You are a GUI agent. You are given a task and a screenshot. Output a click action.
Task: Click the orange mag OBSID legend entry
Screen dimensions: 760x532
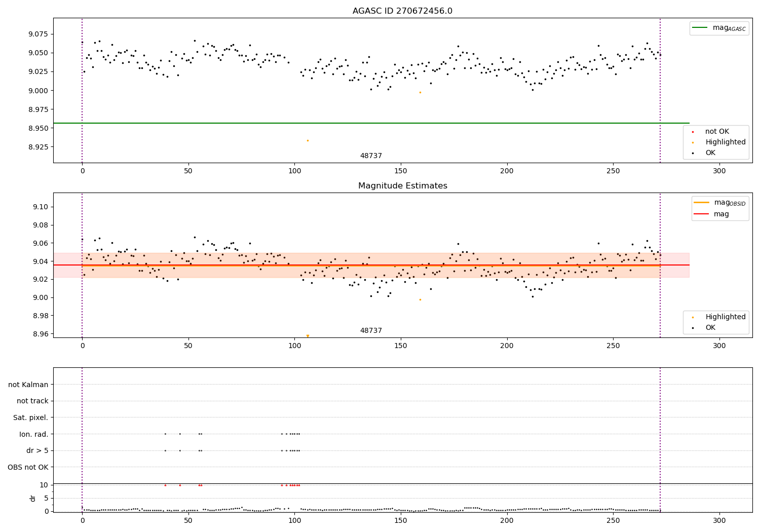[719, 203]
